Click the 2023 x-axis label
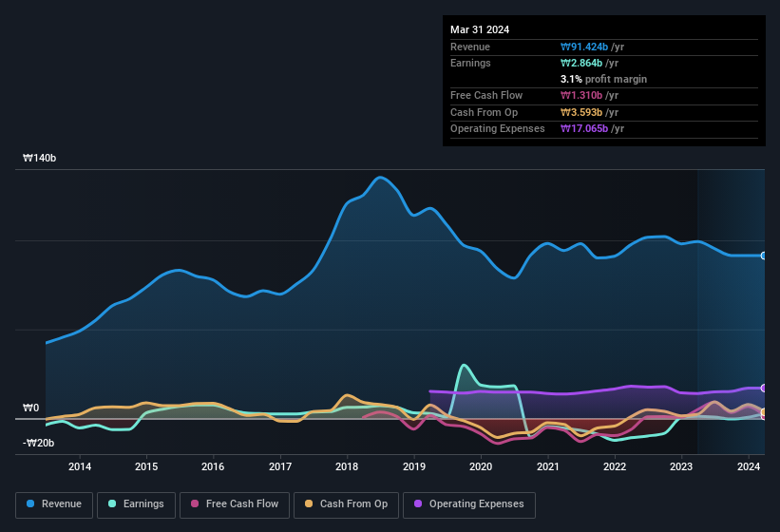This screenshot has height=532, width=780. point(681,466)
